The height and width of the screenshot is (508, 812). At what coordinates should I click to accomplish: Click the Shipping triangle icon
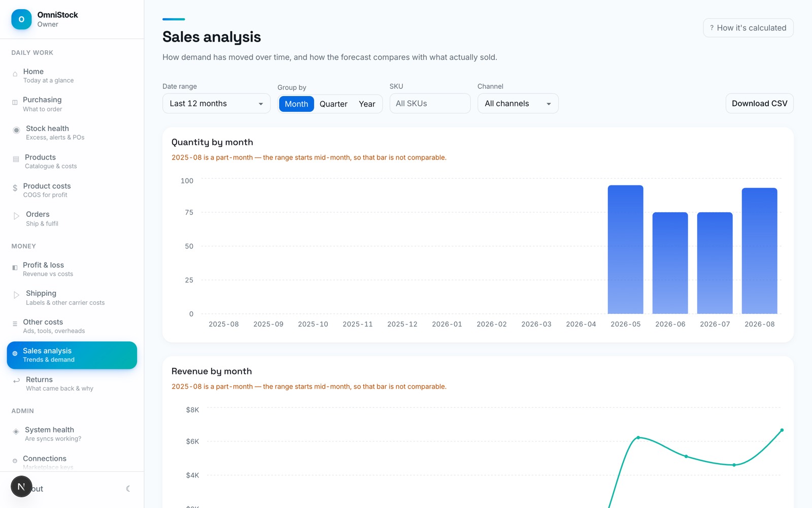coord(16,295)
